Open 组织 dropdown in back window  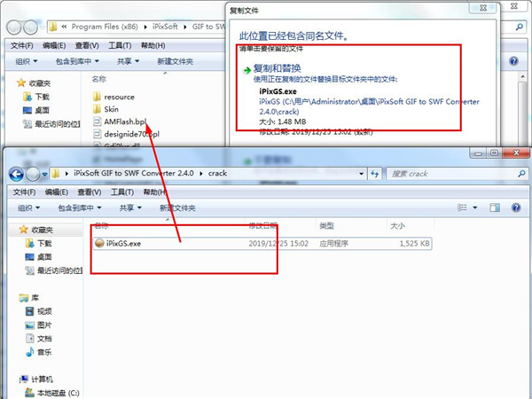[27, 61]
